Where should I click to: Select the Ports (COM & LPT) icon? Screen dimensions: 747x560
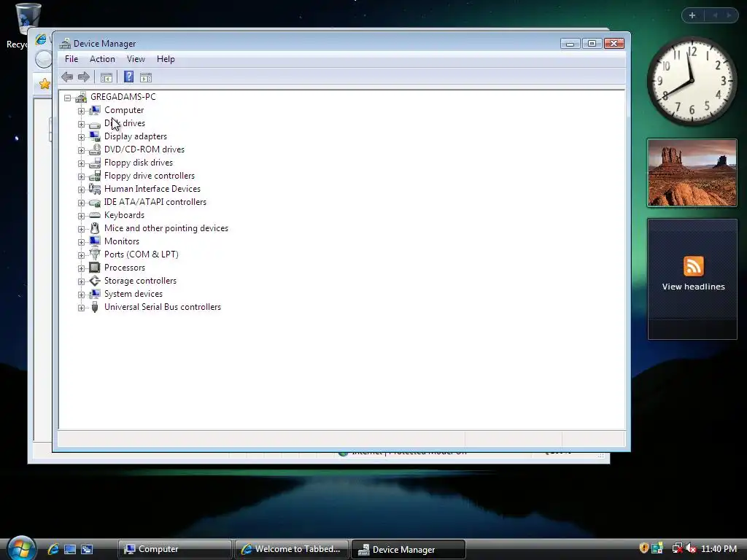point(95,254)
